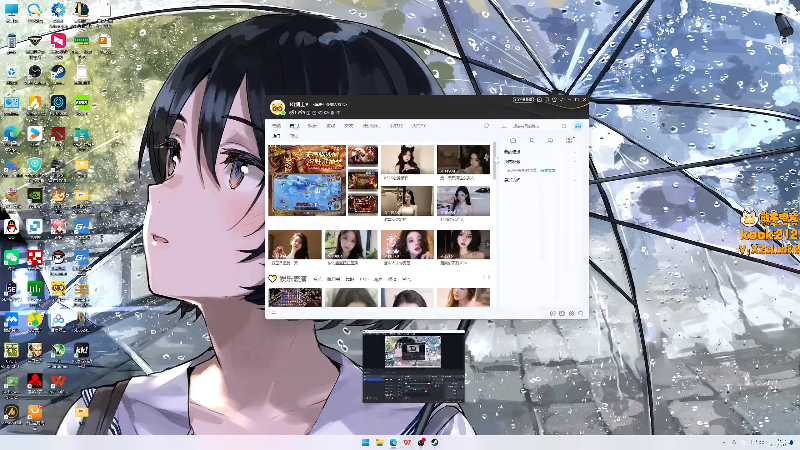This screenshot has width=800, height=450.
Task: Click the blue highlighted icon at YY's top-right toolbar
Action: 578,126
